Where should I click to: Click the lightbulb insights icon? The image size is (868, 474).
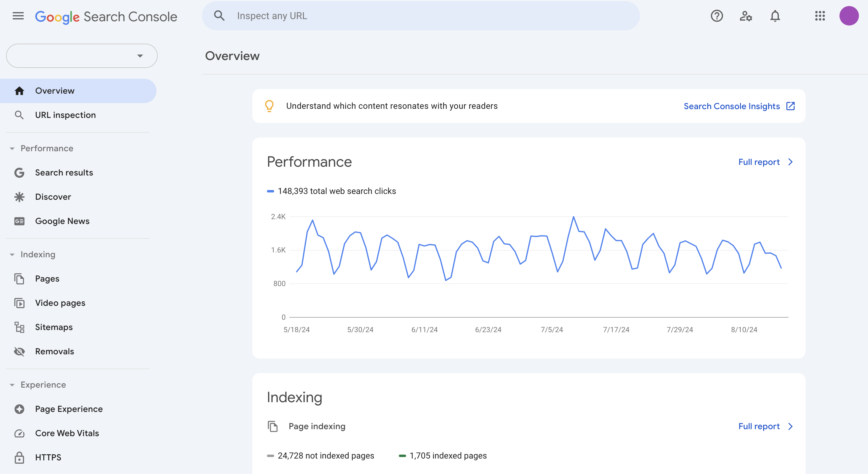[269, 106]
